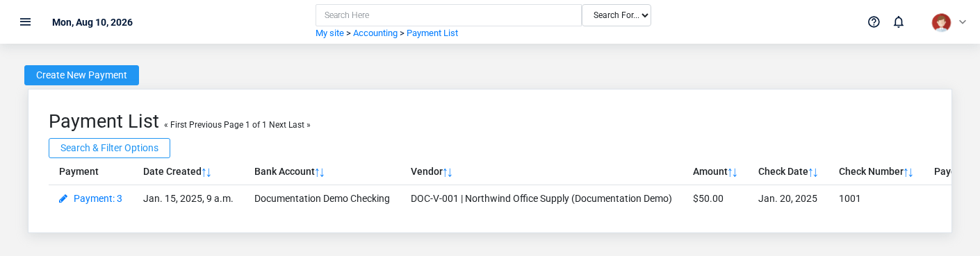Open Search & Filter Options
Screen dimensions: 980x256
[x=109, y=148]
